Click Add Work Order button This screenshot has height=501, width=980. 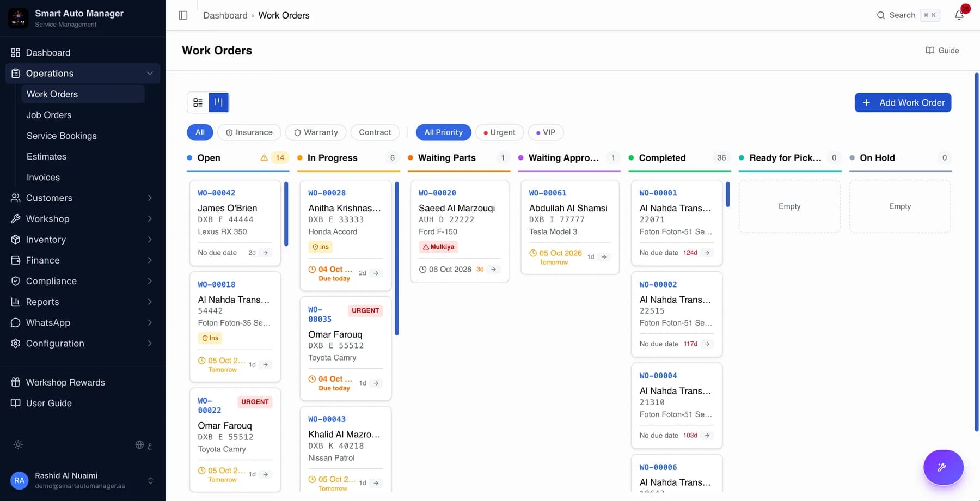(x=903, y=102)
